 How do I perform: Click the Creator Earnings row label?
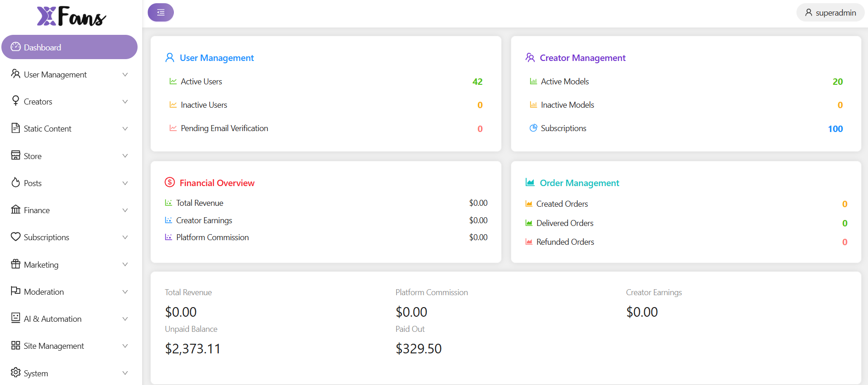point(204,220)
